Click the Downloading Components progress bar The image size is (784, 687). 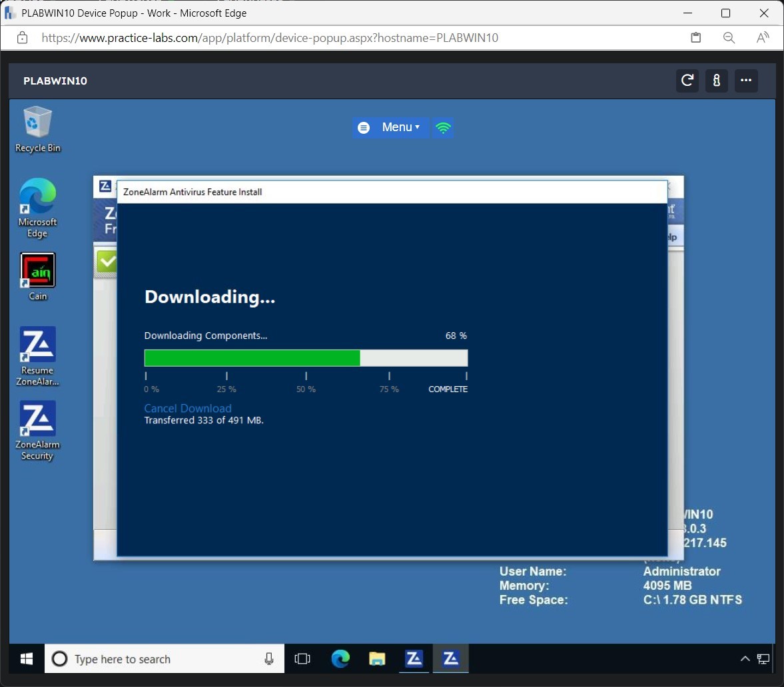305,357
